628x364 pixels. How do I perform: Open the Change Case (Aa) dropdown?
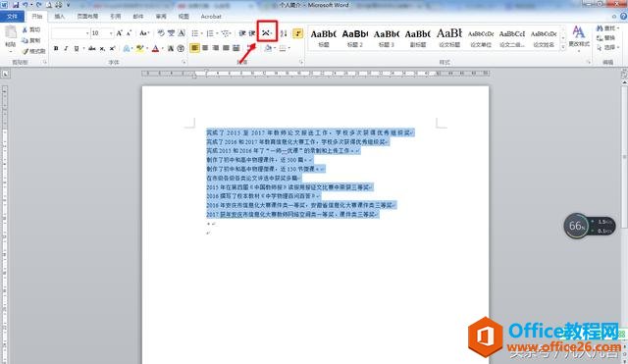tap(144, 33)
